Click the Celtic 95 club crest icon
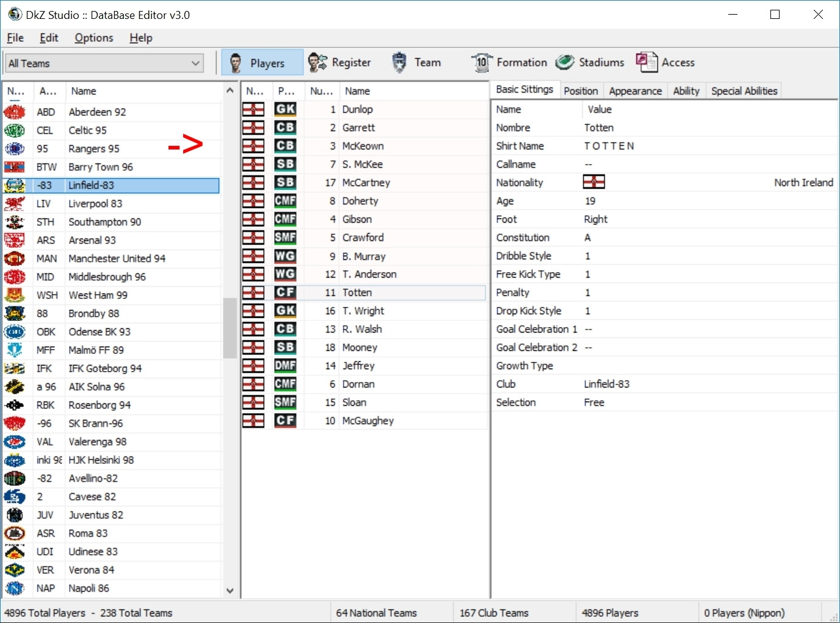Viewport: 840px width, 623px height. [x=15, y=131]
